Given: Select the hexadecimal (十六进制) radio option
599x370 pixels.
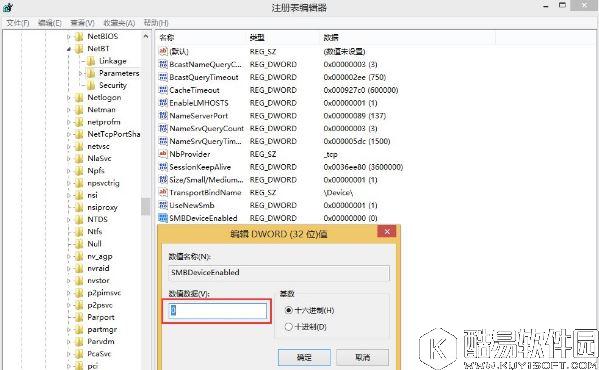Looking at the screenshot, I should pyautogui.click(x=289, y=310).
